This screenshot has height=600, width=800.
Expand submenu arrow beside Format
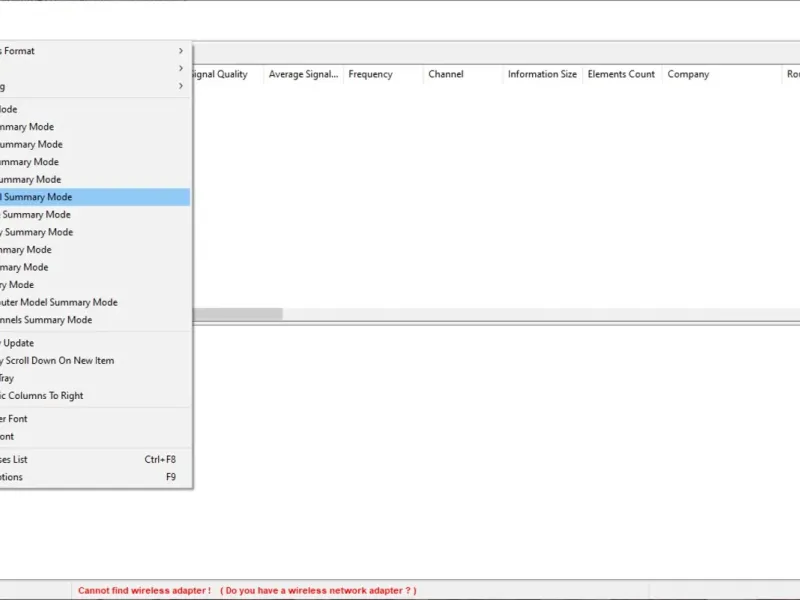click(x=181, y=51)
